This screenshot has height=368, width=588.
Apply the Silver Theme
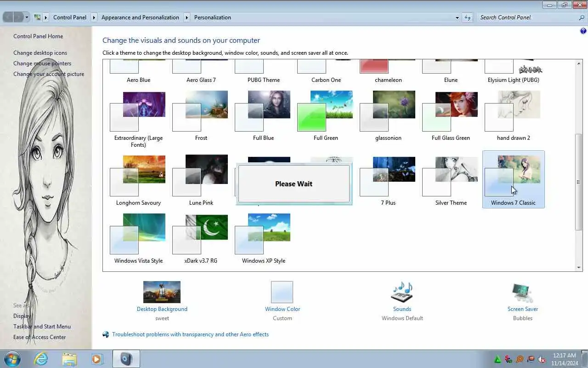[451, 181]
